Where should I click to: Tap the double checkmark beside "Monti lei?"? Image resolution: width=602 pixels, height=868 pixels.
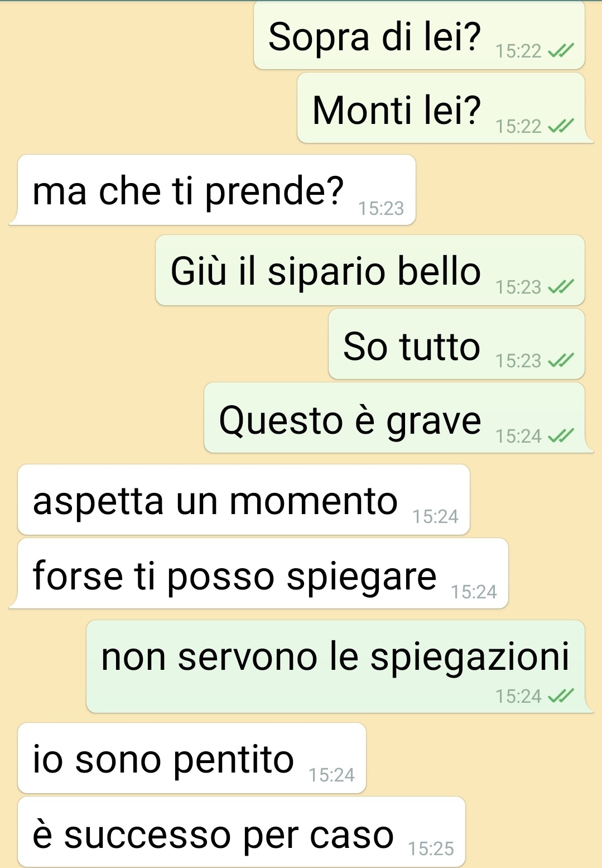(560, 127)
